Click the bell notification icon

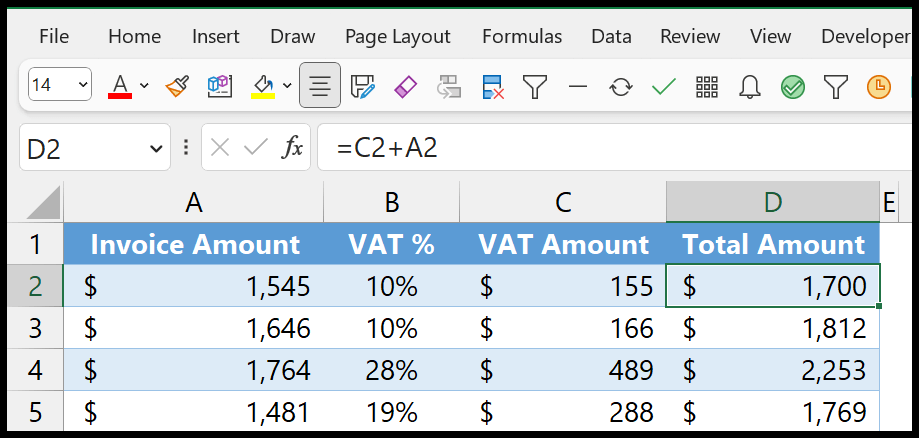750,87
